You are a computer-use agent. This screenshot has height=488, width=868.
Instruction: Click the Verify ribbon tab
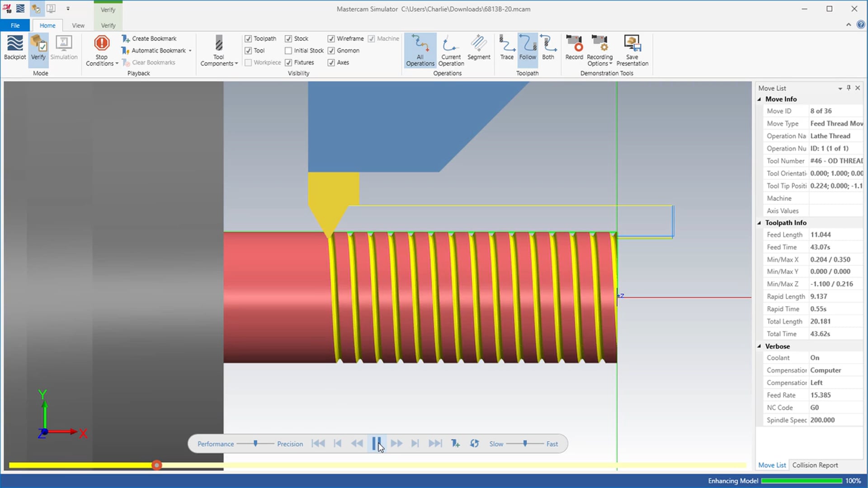click(x=107, y=25)
